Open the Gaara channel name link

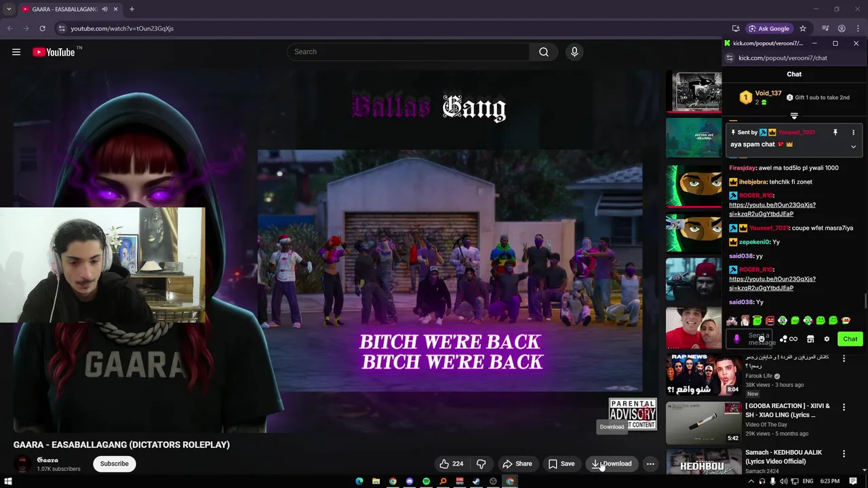47,460
